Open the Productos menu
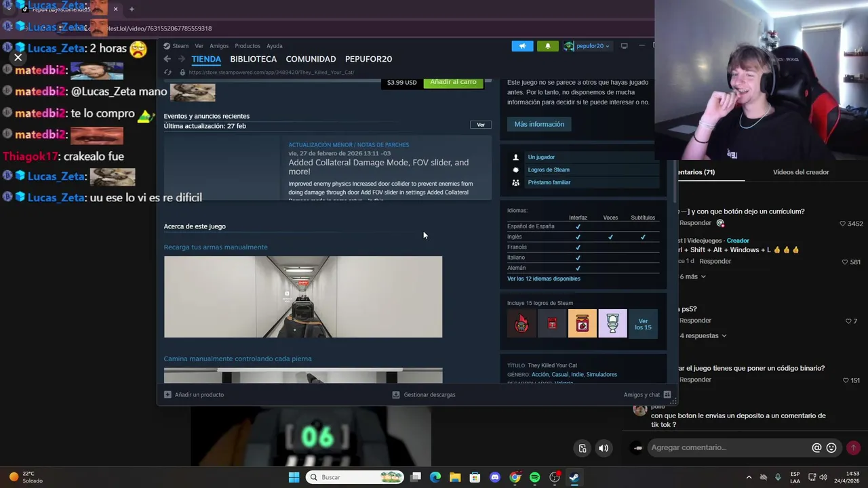Viewport: 868px width, 488px height. pos(248,46)
